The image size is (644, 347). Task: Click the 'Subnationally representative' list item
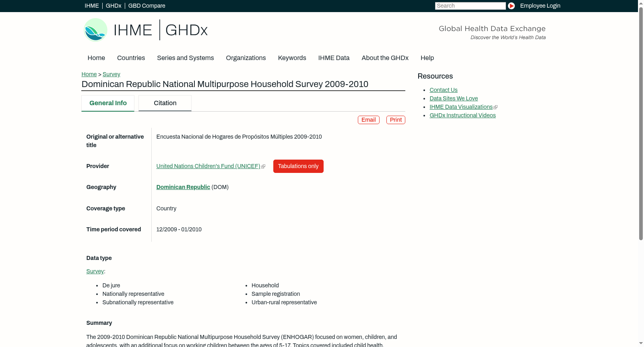(x=138, y=302)
